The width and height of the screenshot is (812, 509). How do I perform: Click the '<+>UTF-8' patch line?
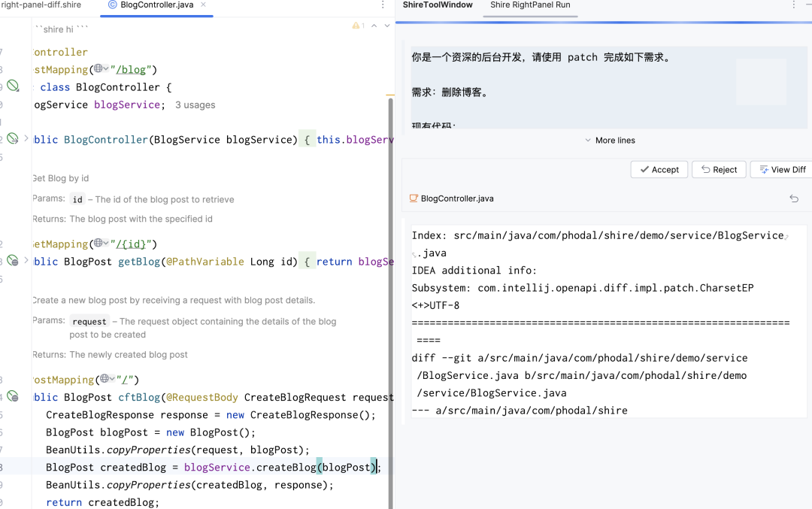click(435, 305)
